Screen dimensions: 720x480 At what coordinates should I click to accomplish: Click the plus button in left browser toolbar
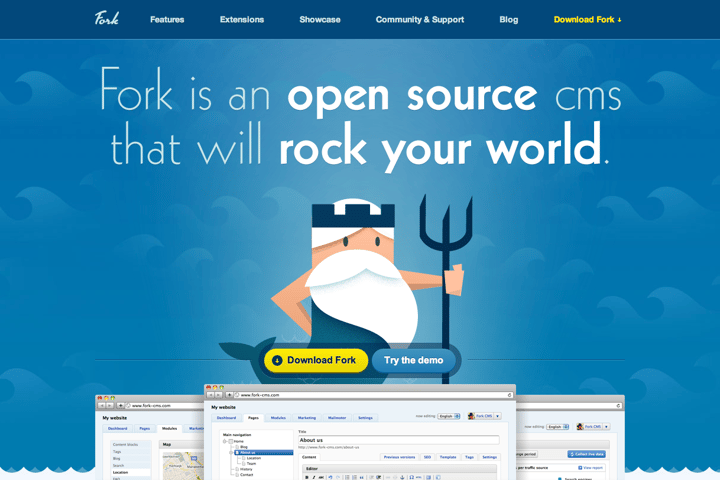[x=121, y=406]
